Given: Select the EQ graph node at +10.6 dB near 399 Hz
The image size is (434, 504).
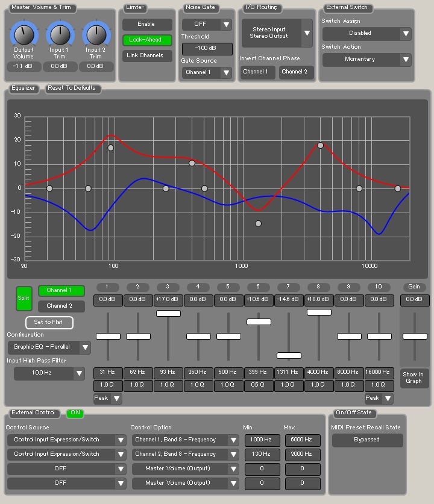Looking at the screenshot, I should (x=192, y=163).
